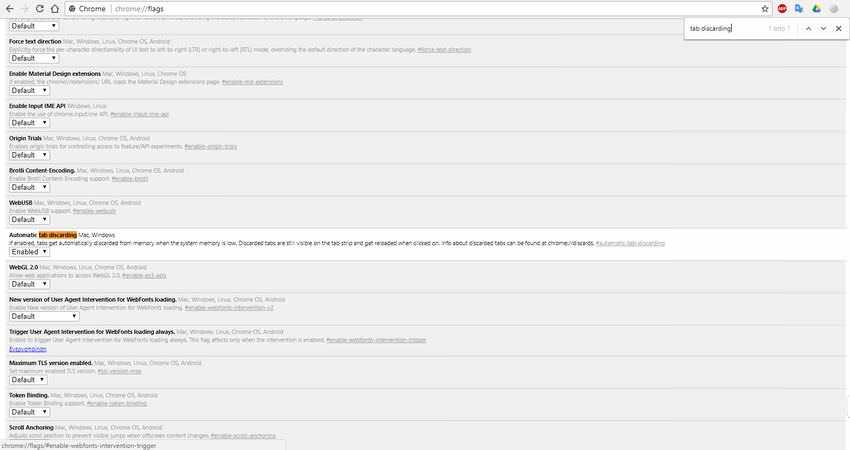Expand the Maximum TLS version dropdown
Viewport: 850px width, 450px height.
28,380
